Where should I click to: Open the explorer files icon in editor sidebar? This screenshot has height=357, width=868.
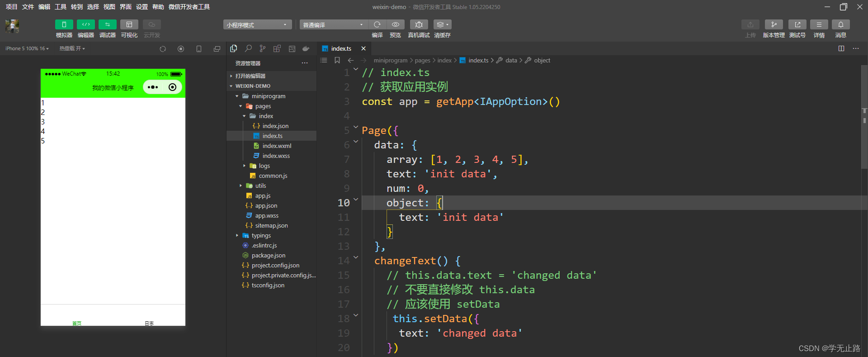[x=234, y=48]
